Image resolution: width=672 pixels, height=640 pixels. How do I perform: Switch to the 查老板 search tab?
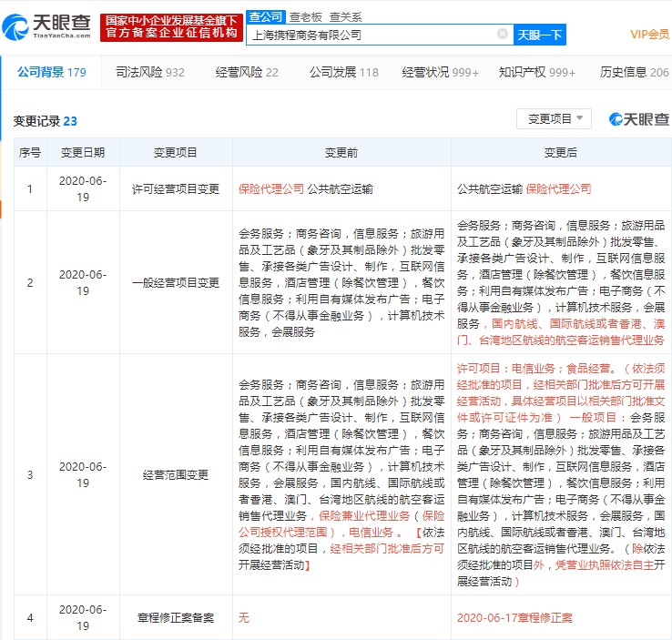[306, 17]
